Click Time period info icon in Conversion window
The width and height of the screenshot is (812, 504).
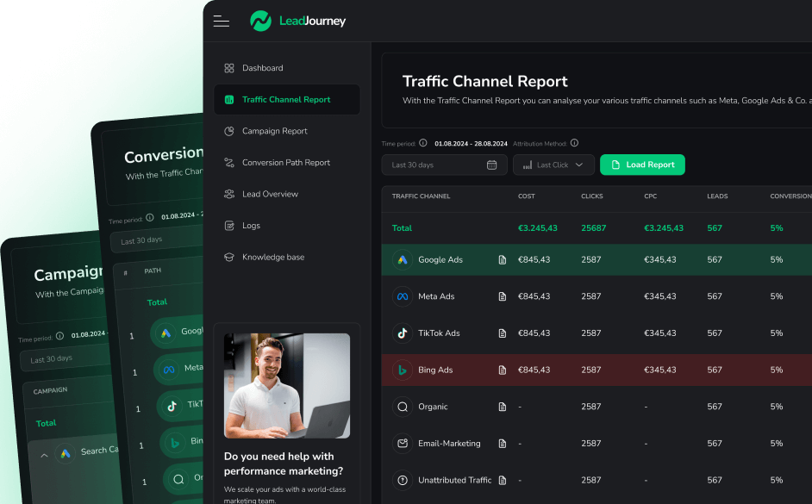(150, 217)
